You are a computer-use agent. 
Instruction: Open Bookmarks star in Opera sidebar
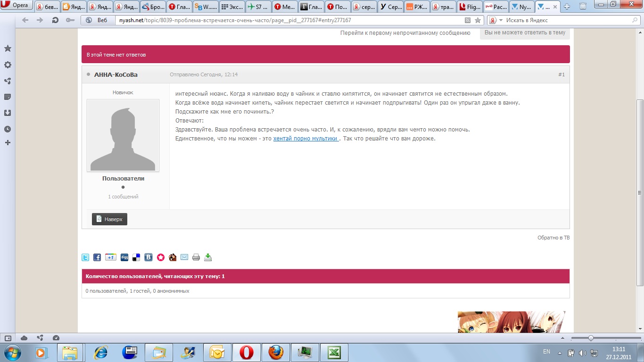[x=8, y=49]
